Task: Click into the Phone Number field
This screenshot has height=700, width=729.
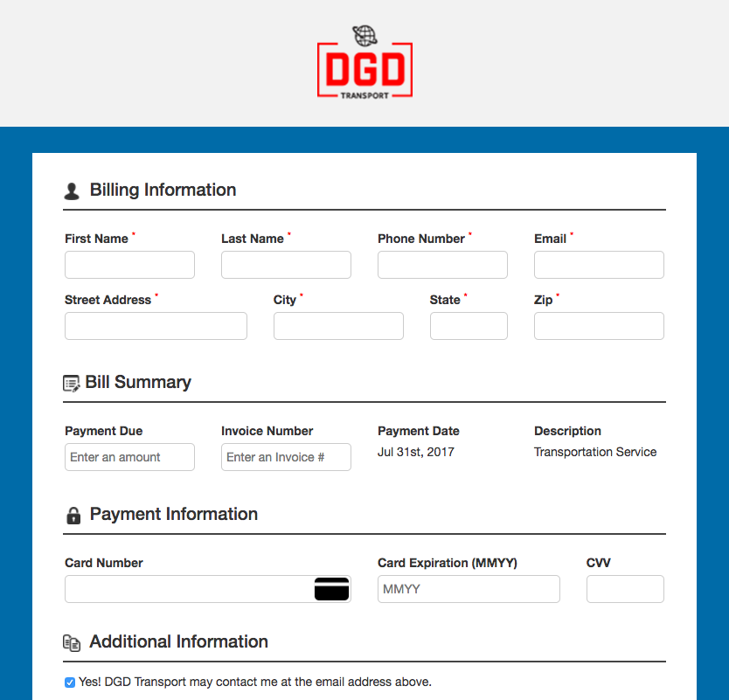Action: [x=442, y=265]
